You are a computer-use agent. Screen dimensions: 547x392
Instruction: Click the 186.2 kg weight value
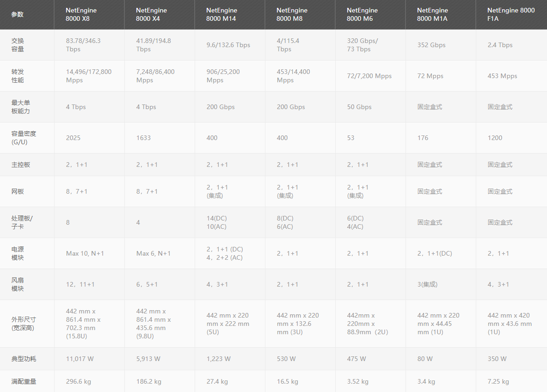(x=148, y=381)
